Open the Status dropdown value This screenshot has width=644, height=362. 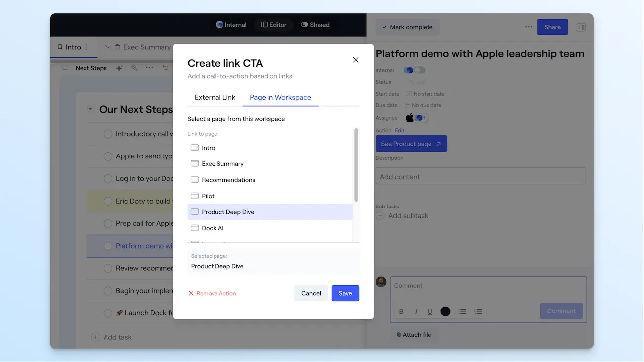[417, 82]
